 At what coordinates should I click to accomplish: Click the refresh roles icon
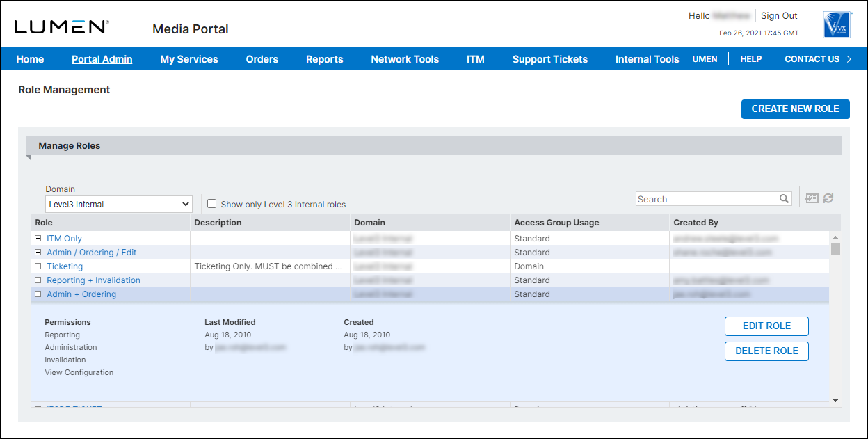[x=828, y=198]
